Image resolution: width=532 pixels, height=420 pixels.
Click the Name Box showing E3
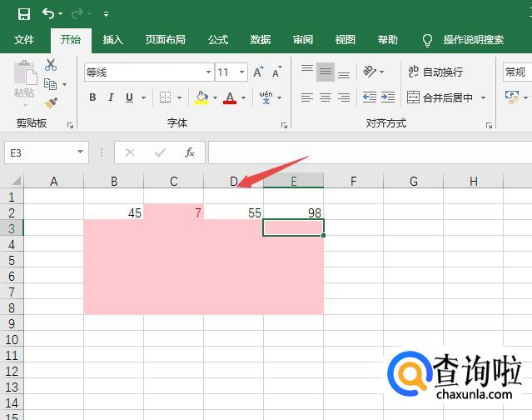(40, 152)
